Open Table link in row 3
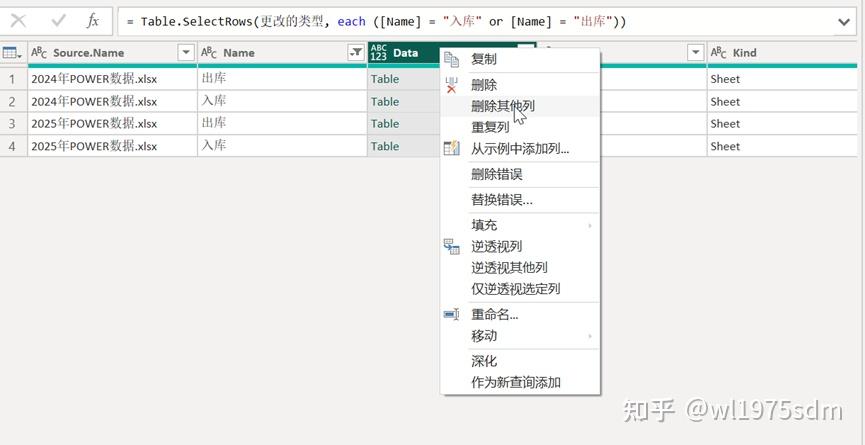865x445 pixels. tap(385, 124)
